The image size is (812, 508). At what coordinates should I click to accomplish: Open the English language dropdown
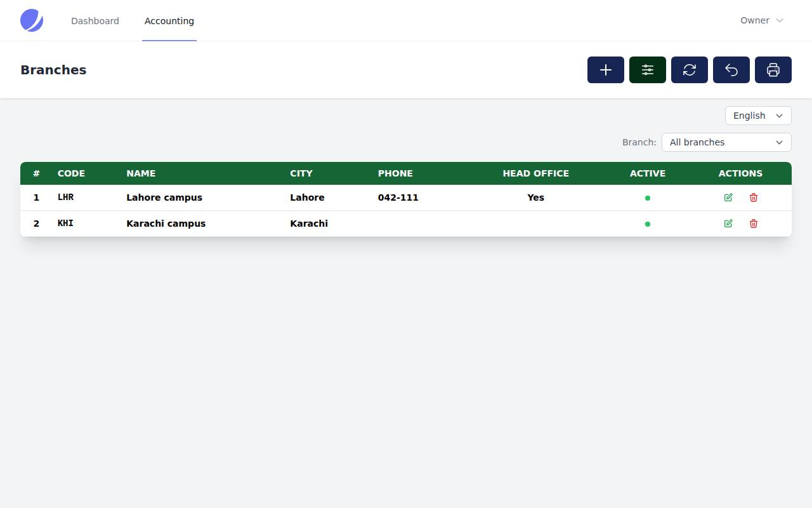(758, 116)
